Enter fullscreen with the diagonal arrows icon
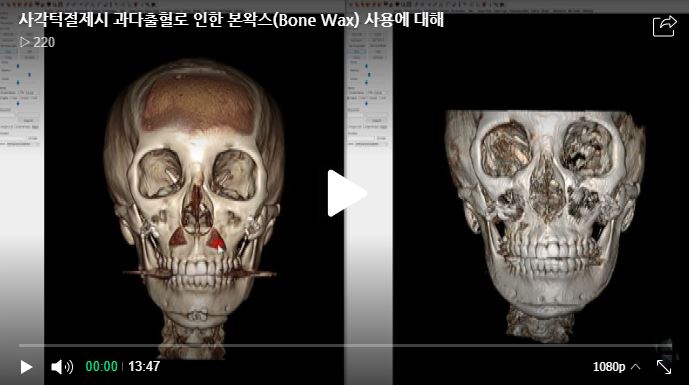 coord(664,367)
